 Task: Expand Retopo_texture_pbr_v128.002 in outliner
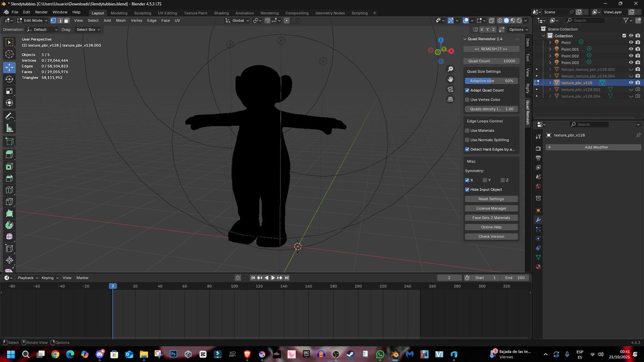coord(550,69)
